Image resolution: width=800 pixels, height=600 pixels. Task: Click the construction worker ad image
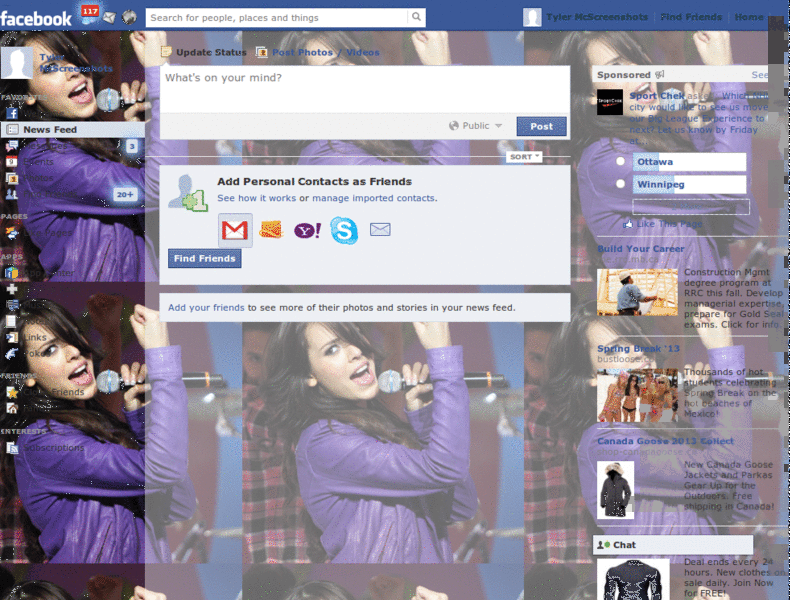click(x=637, y=292)
